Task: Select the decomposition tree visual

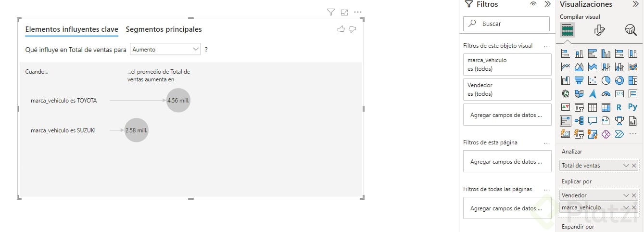Action: click(579, 120)
